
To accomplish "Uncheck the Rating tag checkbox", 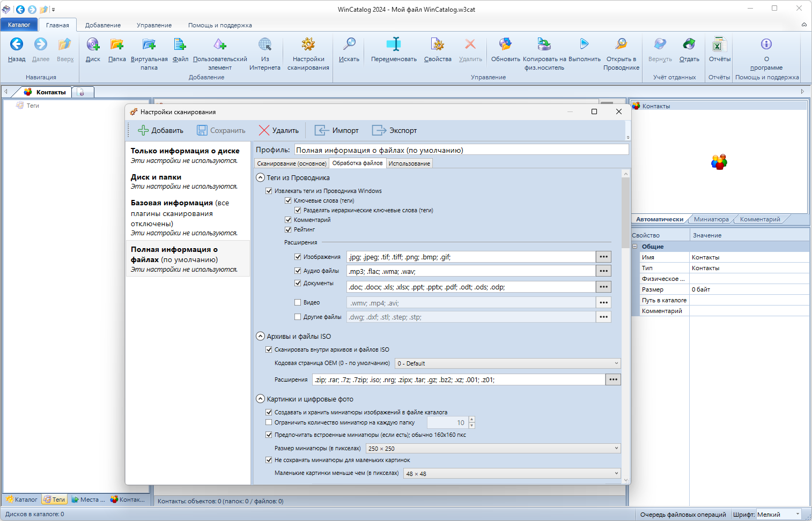I will click(288, 229).
